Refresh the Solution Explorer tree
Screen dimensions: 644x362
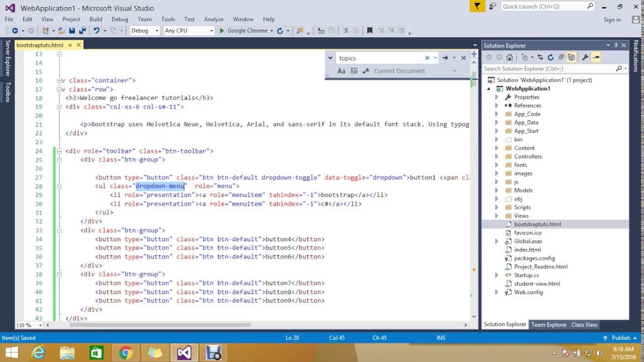click(550, 57)
